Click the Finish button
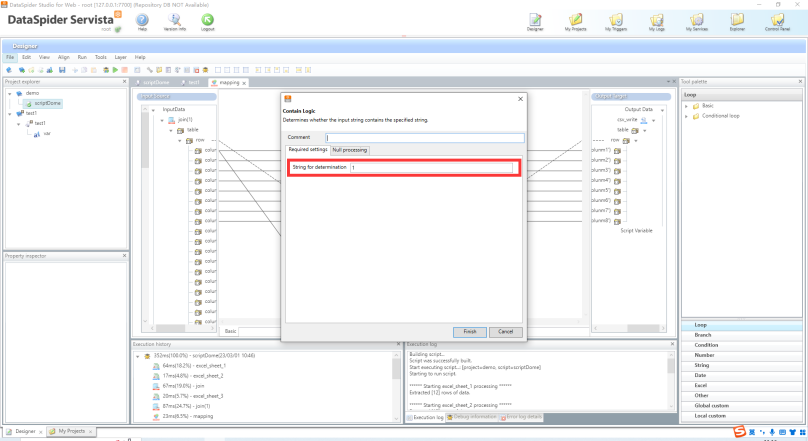This screenshot has height=441, width=808. pyautogui.click(x=469, y=332)
